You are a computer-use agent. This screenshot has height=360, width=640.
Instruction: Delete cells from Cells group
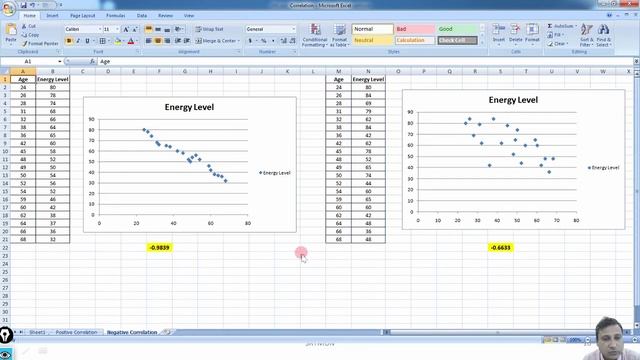[x=516, y=34]
